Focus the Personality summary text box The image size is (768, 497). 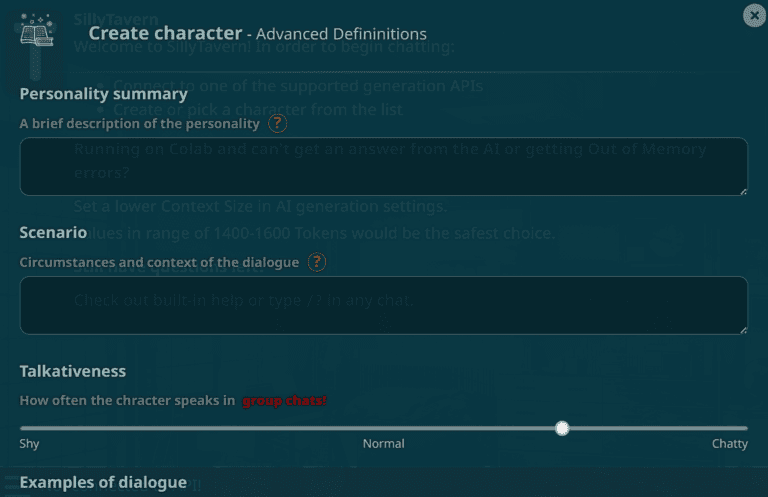point(383,166)
